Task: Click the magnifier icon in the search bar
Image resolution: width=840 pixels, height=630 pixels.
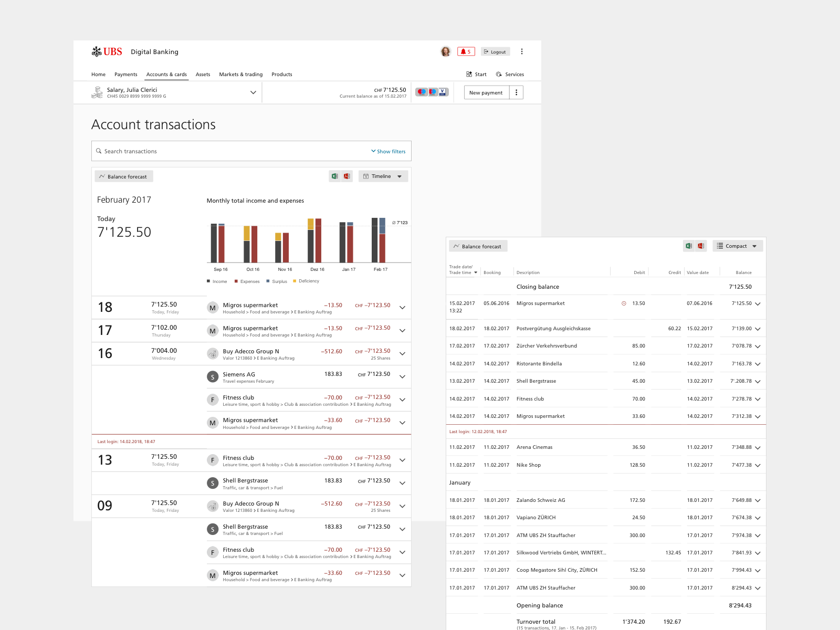Action: [x=98, y=151]
